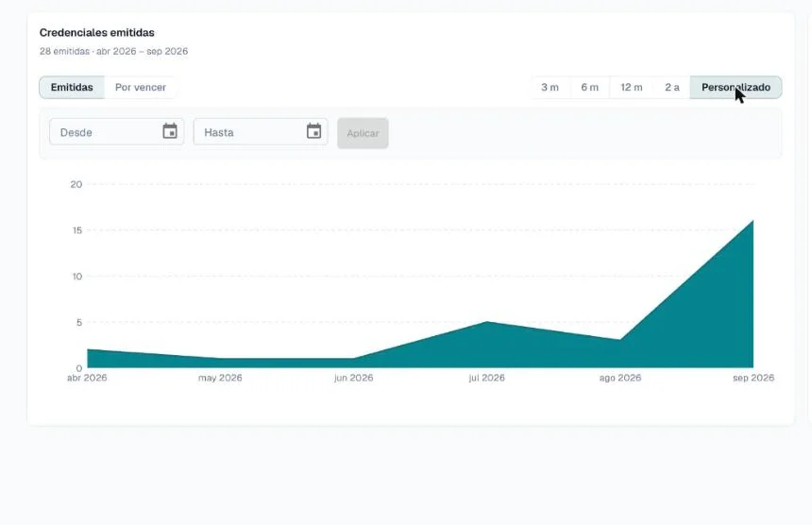Click the Credenciales emitidas card title
This screenshot has width=812, height=525.
97,33
